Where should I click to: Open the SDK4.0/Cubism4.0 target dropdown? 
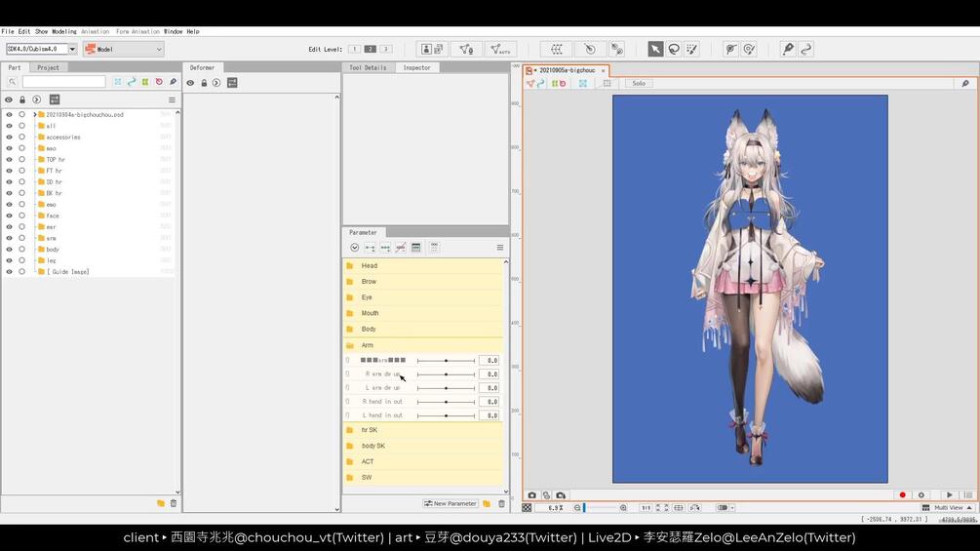coord(72,49)
